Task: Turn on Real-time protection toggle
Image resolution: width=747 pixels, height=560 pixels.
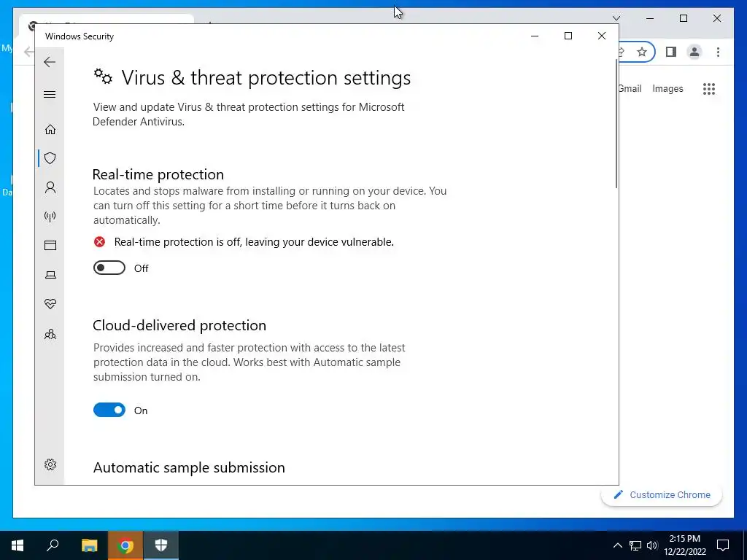Action: [x=109, y=268]
